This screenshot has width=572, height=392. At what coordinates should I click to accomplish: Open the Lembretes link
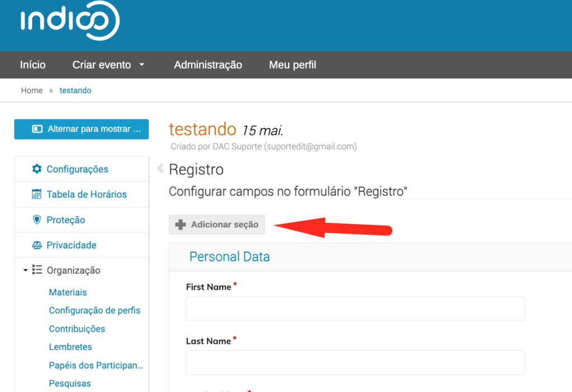pyautogui.click(x=70, y=347)
